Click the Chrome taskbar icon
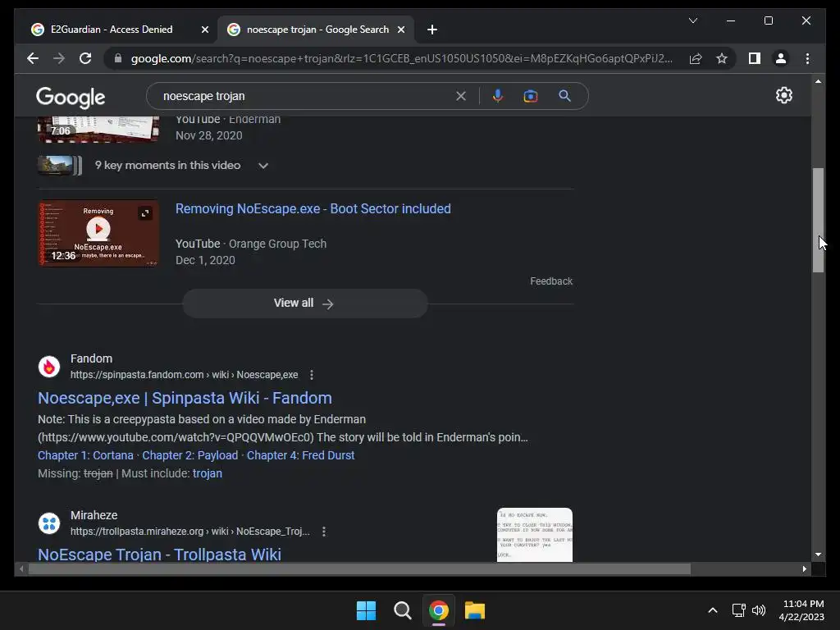This screenshot has width=840, height=630. pos(438,610)
